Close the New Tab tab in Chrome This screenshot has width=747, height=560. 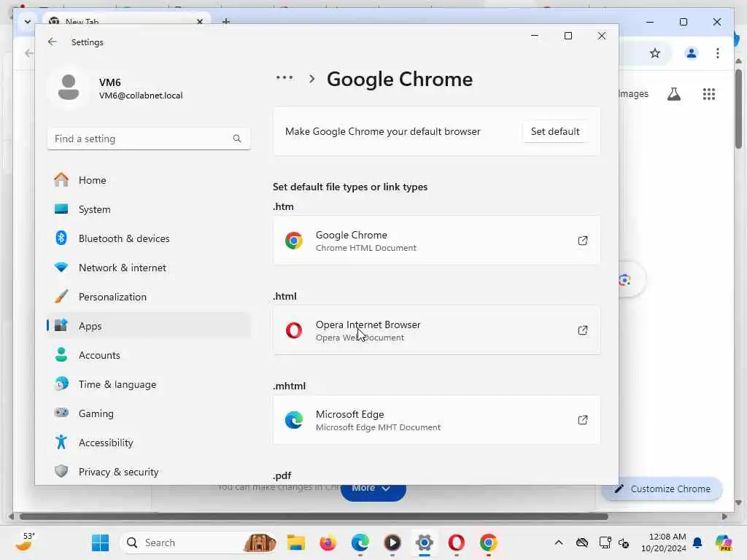pyautogui.click(x=200, y=21)
